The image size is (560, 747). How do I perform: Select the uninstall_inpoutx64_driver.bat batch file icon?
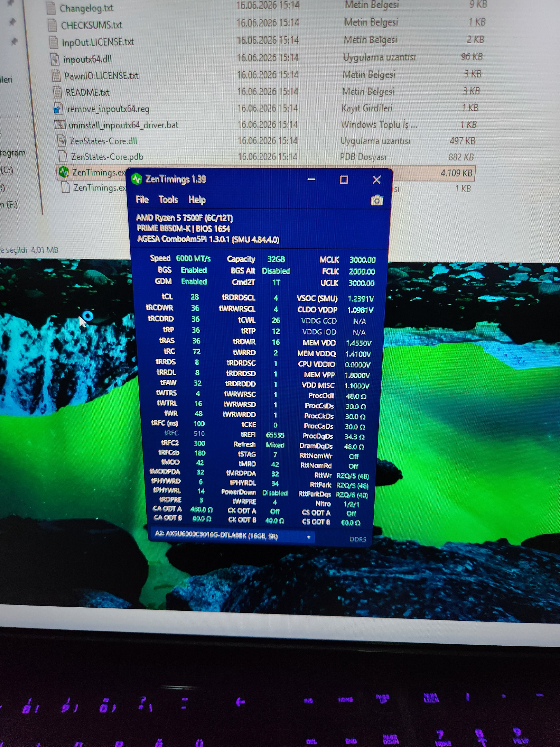tap(60, 125)
